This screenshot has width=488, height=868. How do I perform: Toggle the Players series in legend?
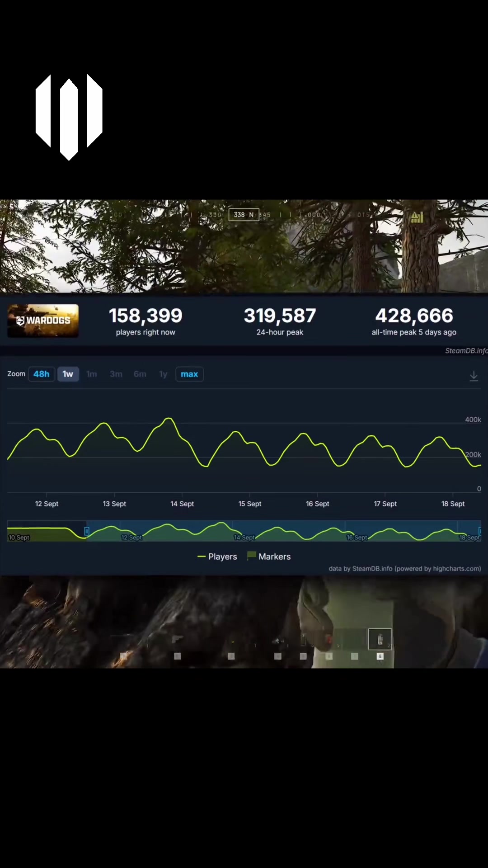[x=217, y=557]
